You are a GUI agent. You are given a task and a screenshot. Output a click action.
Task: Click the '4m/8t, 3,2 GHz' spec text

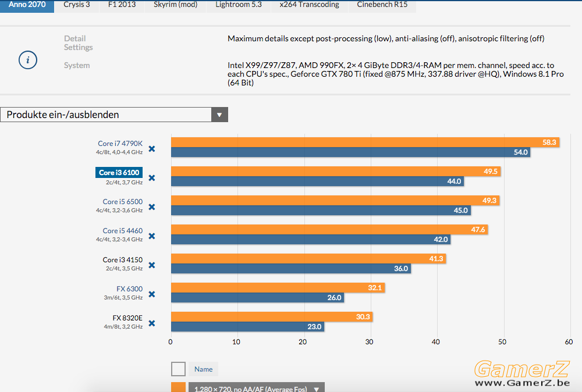click(x=123, y=327)
